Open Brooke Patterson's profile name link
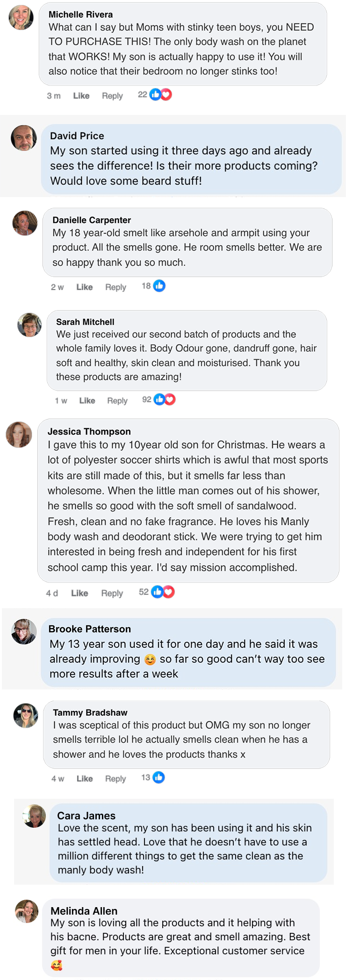This screenshot has height=980, width=346. tap(90, 629)
